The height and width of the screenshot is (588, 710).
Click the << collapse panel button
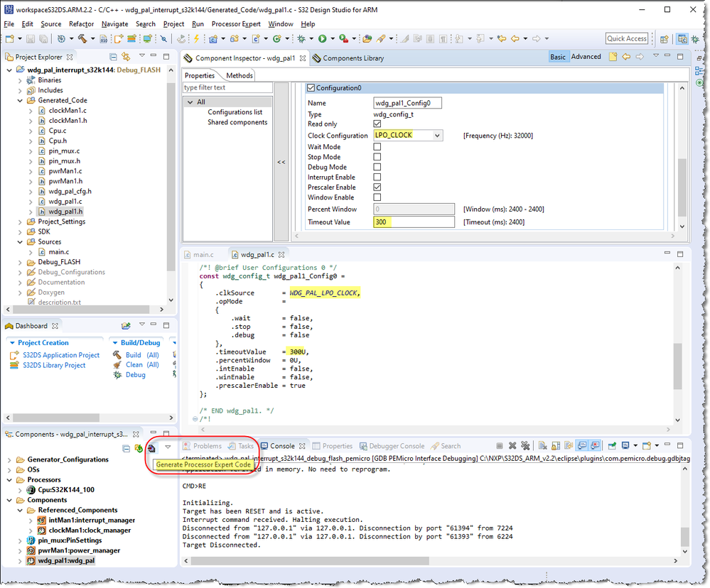click(281, 162)
